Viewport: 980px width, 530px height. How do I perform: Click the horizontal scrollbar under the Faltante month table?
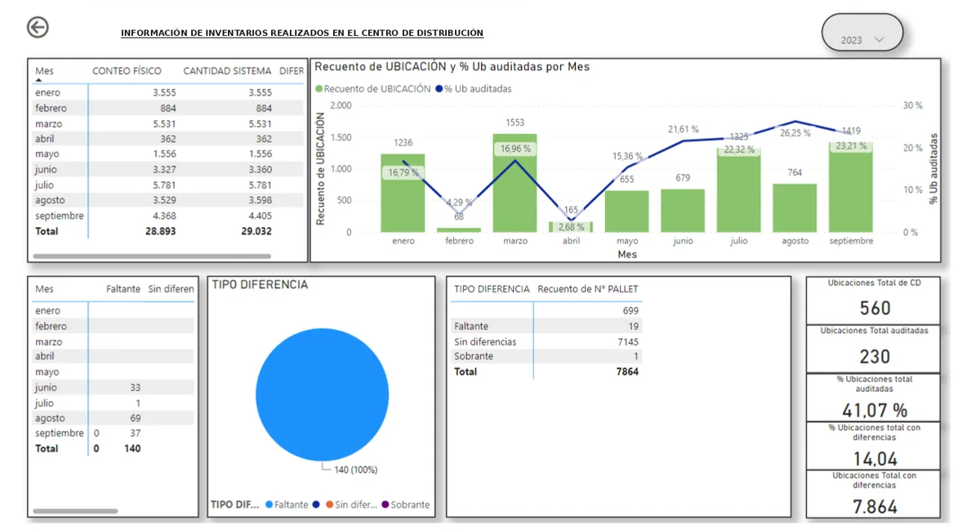[x=75, y=511]
